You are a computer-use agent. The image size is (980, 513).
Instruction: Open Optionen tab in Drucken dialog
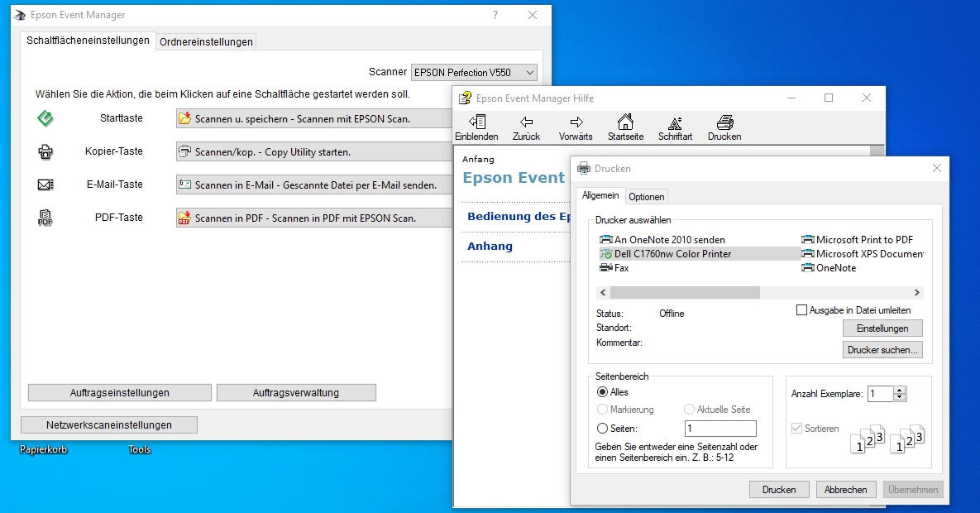coord(646,196)
